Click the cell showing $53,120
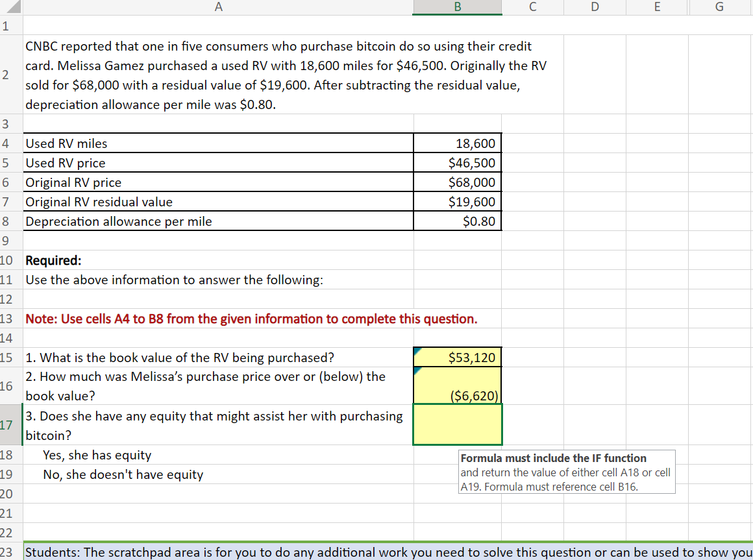The width and height of the screenshot is (753, 560). pyautogui.click(x=457, y=357)
